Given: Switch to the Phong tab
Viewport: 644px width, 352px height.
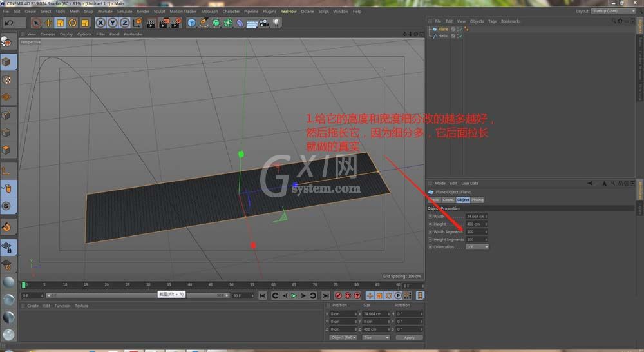Looking at the screenshot, I should click(477, 200).
